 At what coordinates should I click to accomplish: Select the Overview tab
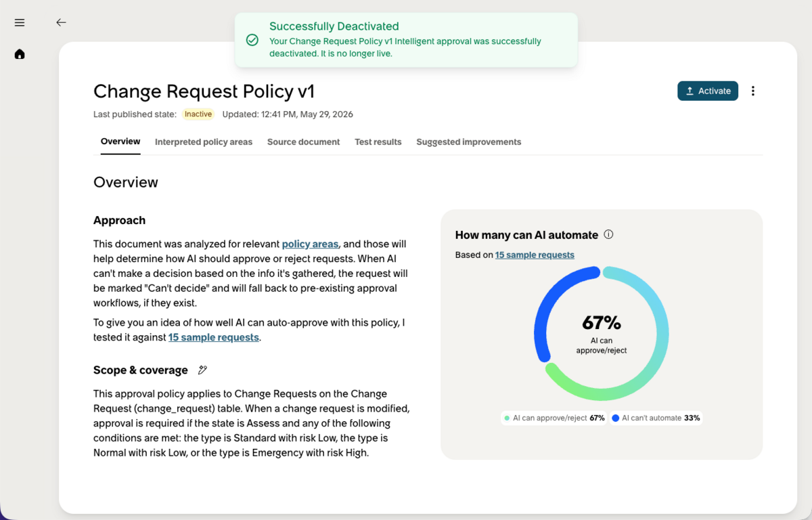[120, 142]
